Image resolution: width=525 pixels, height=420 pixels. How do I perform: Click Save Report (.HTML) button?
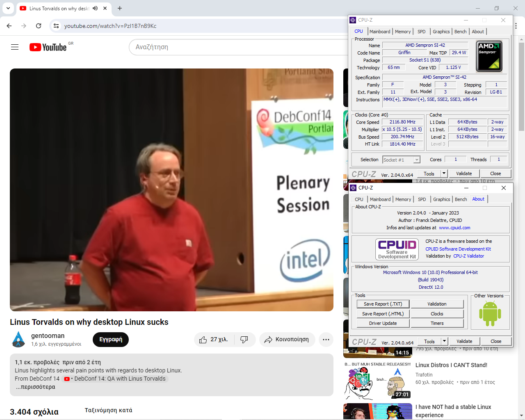coord(383,314)
